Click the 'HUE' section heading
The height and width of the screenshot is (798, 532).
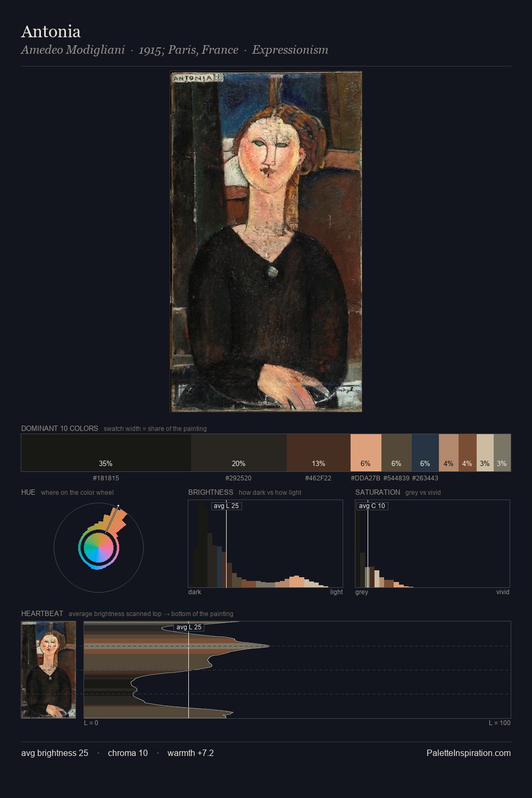click(x=28, y=492)
